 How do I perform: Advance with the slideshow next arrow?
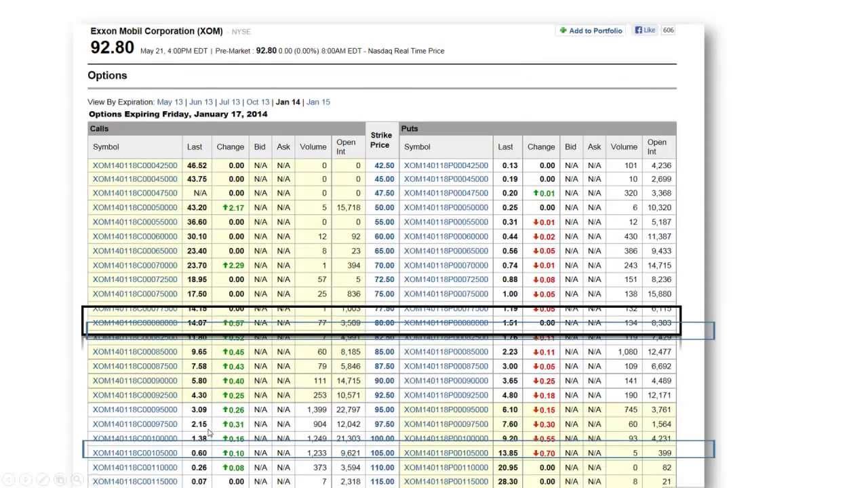25,479
